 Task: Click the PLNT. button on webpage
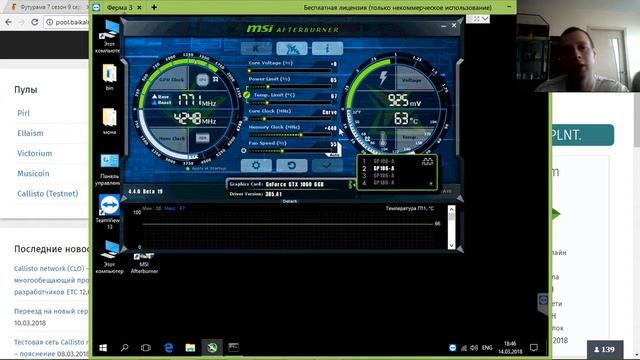click(x=582, y=135)
